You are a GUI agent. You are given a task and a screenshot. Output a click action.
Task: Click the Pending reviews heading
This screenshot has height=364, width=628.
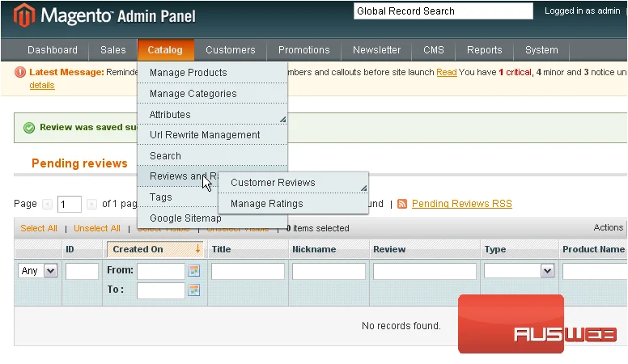pyautogui.click(x=79, y=163)
